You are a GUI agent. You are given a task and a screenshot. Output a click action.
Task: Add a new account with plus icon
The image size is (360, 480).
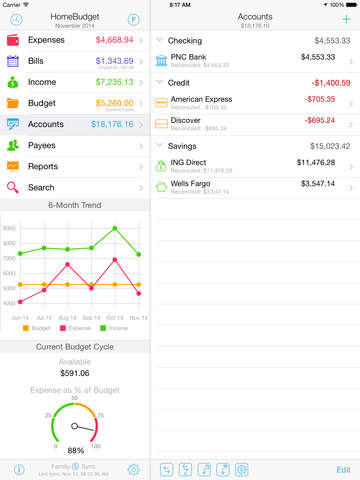pyautogui.click(x=346, y=20)
